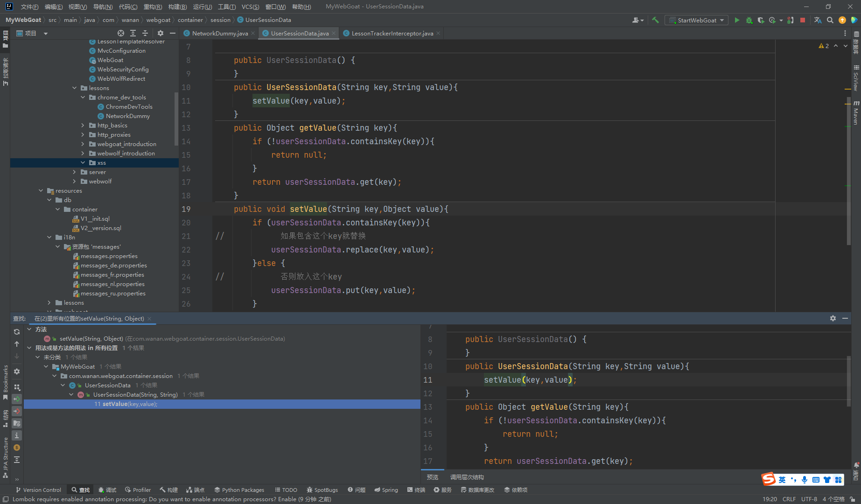Click the orange update arrow icon

842,20
